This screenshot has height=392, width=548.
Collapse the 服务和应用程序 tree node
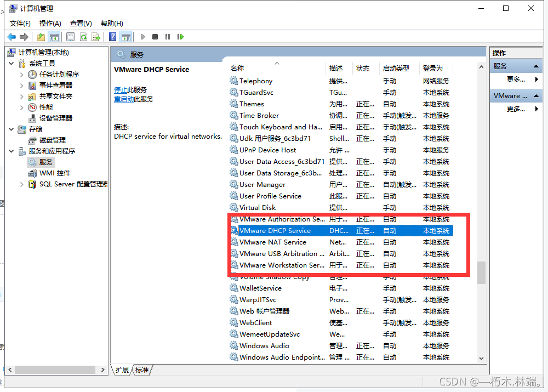click(x=11, y=151)
